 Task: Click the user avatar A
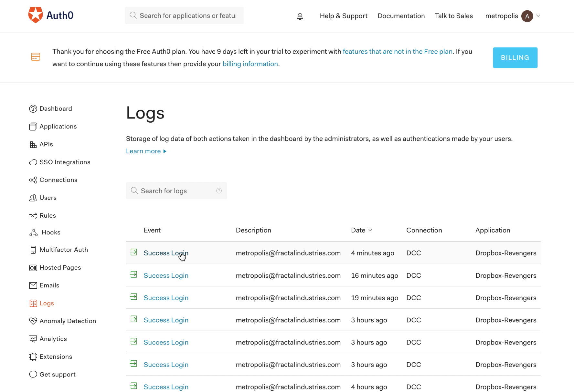[527, 16]
